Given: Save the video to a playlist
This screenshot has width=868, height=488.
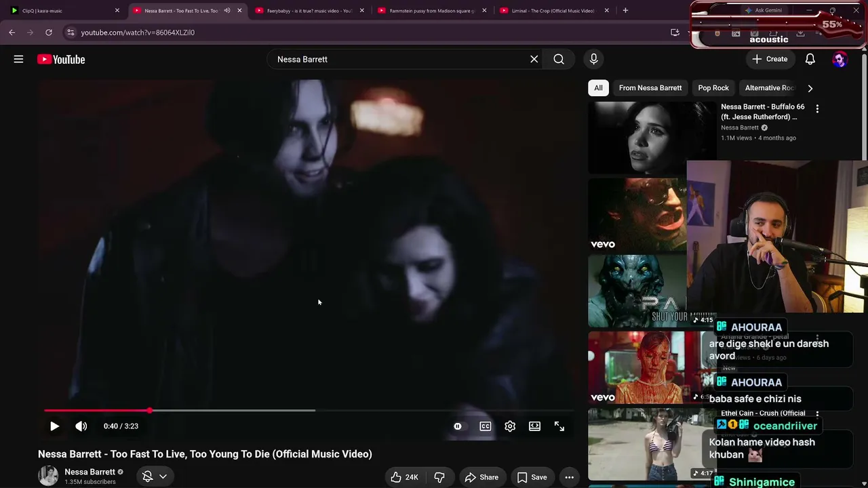Looking at the screenshot, I should tap(532, 477).
